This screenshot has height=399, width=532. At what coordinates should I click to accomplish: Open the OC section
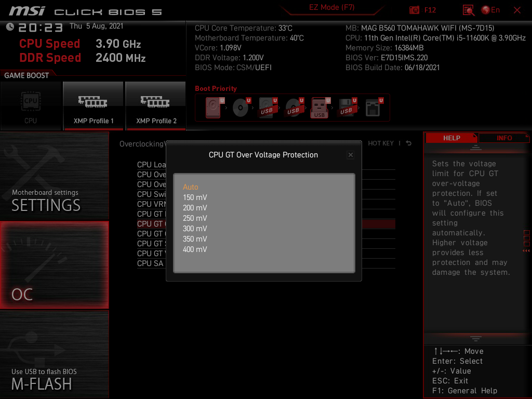click(x=54, y=265)
